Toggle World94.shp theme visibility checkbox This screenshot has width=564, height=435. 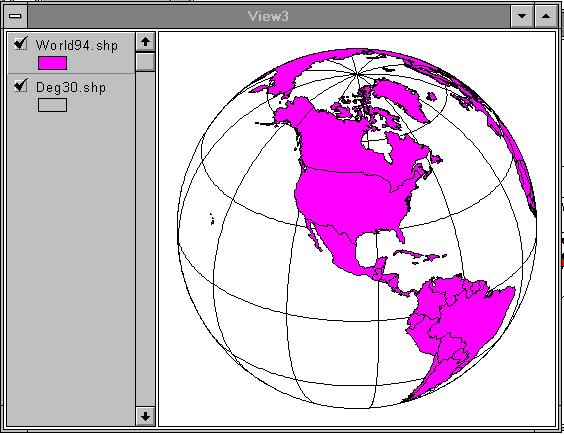(21, 44)
